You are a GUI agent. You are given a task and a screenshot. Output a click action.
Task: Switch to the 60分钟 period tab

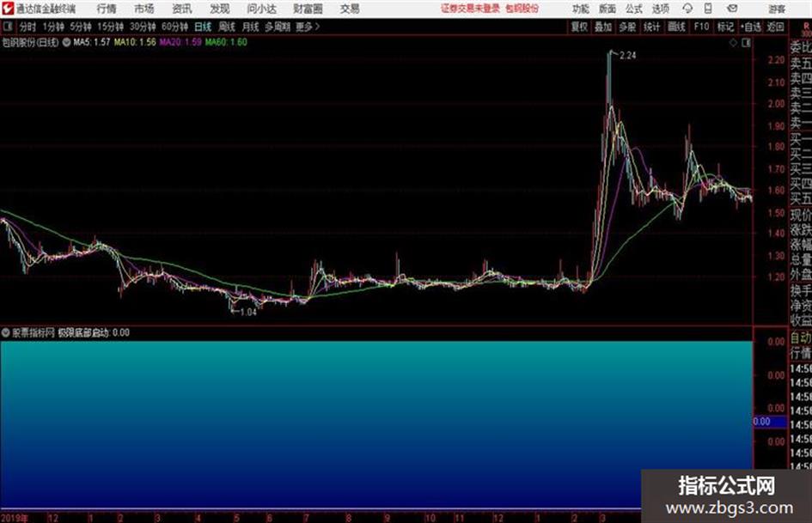(175, 27)
